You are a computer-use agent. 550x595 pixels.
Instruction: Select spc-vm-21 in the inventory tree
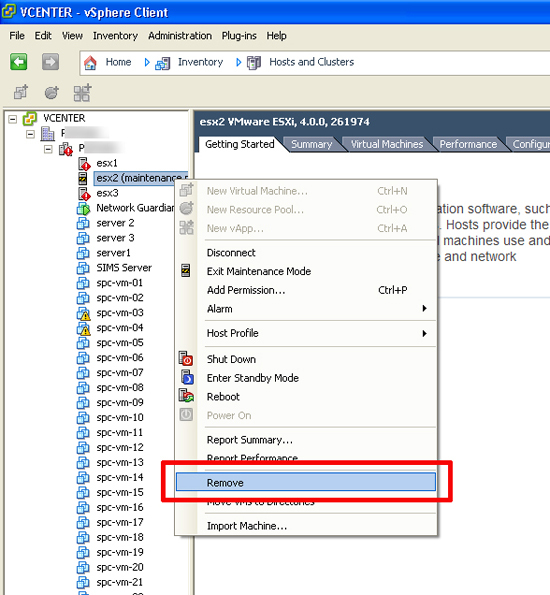click(120, 582)
